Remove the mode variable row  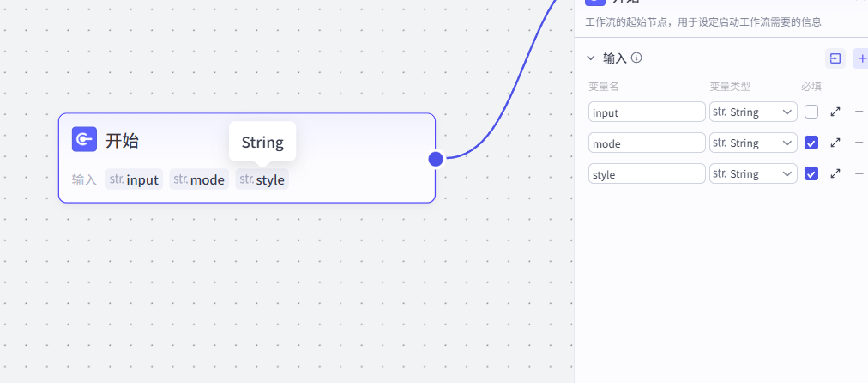click(x=859, y=143)
